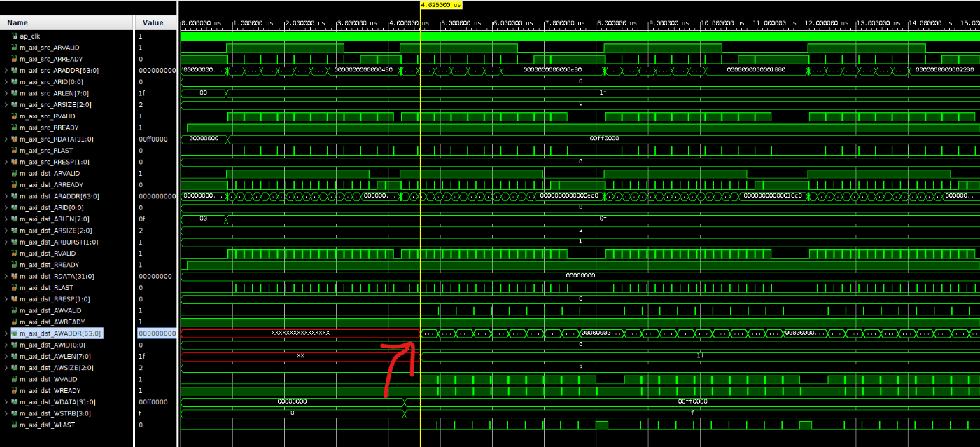Image resolution: width=980 pixels, height=447 pixels.
Task: Expand the m_axi_dst_AWLEN[7:0] bus
Action: point(6,357)
